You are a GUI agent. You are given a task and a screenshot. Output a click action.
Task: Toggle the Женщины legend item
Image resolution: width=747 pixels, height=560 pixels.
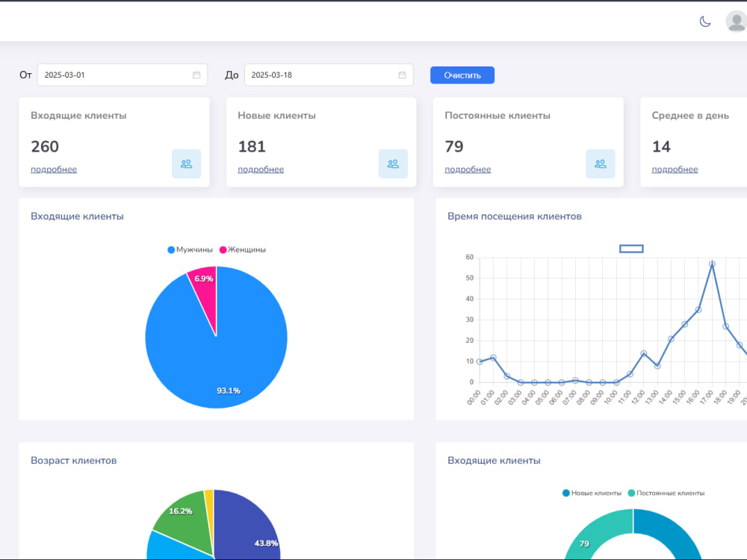coord(243,249)
